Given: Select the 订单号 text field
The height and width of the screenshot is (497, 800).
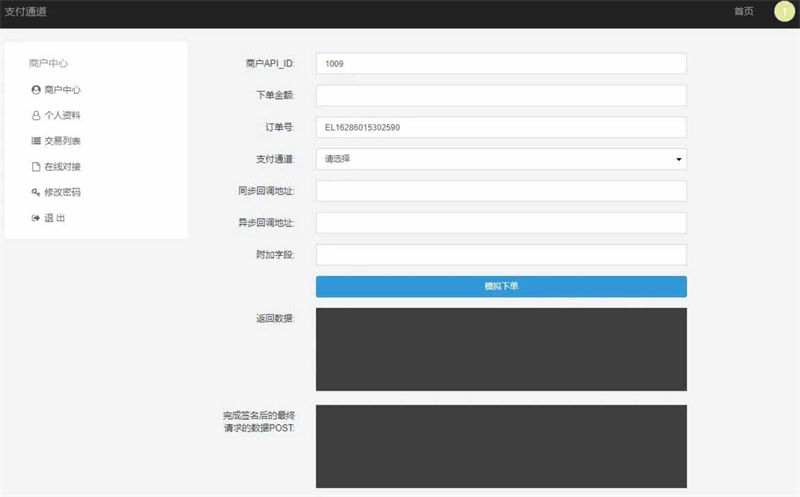Looking at the screenshot, I should tap(500, 128).
